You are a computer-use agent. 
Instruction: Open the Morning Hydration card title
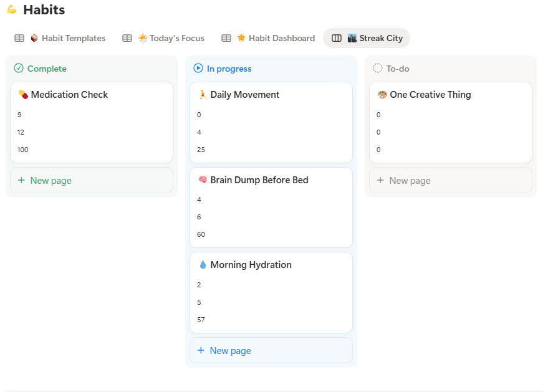[251, 265]
